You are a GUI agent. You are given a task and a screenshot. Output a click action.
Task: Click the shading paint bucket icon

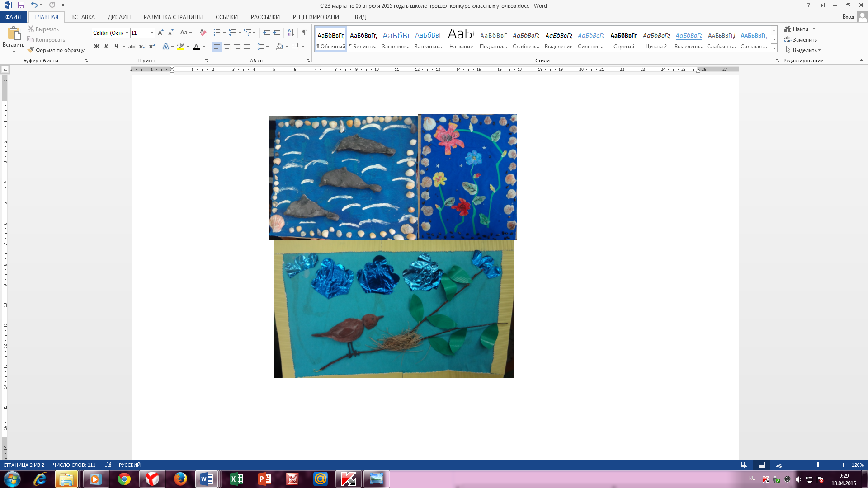(x=280, y=47)
